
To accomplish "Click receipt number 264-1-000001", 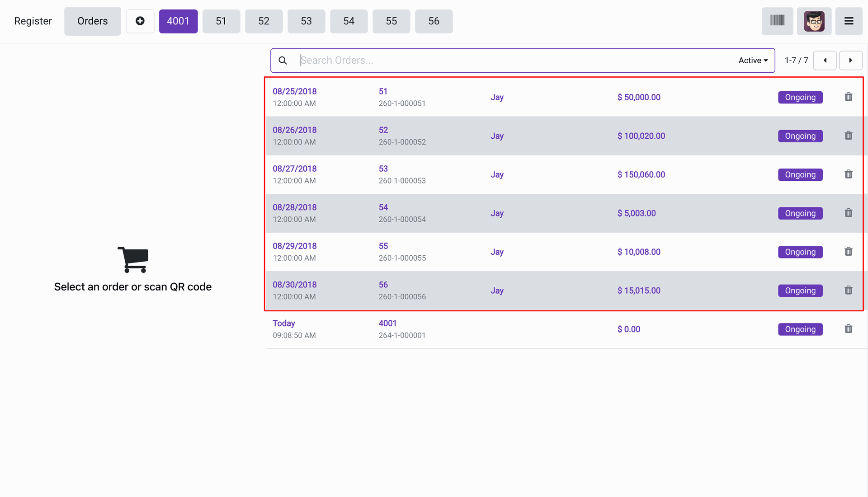I will 402,335.
